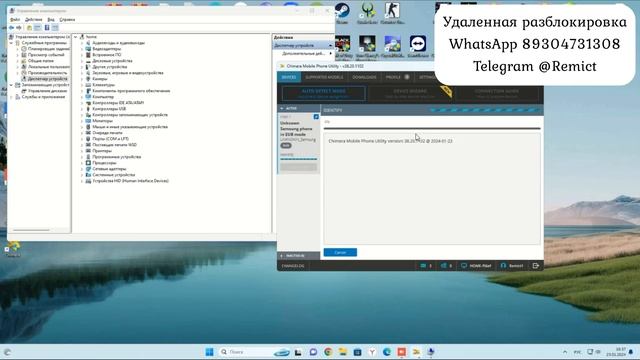Click the Клавиатуры category icon
This screenshot has width=640, height=360.
click(x=88, y=85)
